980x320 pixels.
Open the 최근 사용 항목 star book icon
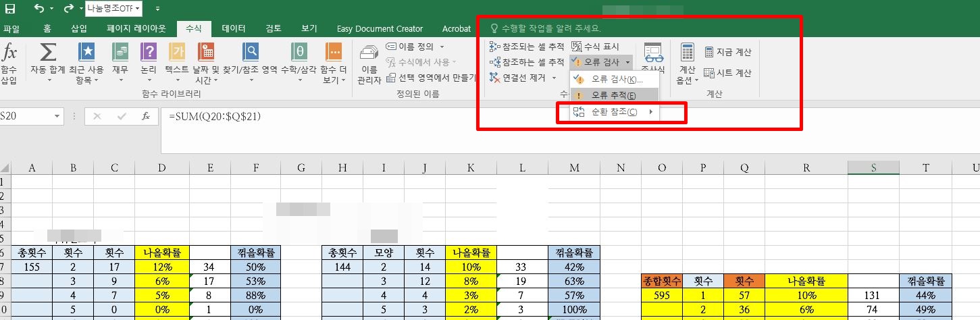86,51
